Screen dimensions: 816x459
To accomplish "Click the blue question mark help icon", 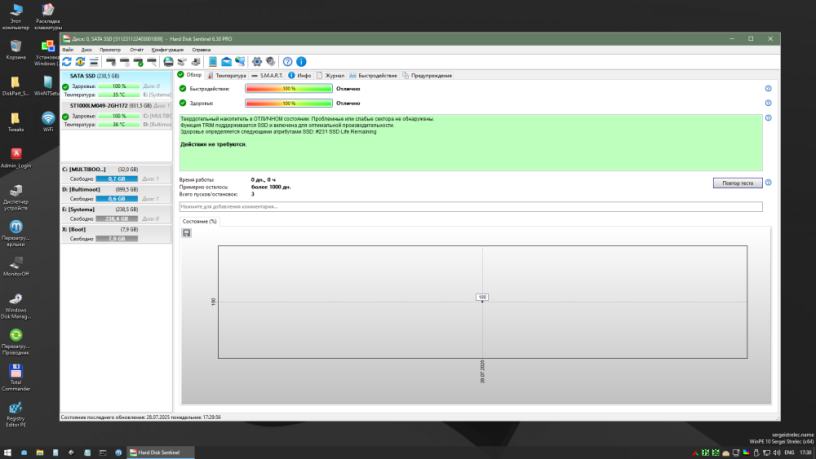I will (x=288, y=62).
